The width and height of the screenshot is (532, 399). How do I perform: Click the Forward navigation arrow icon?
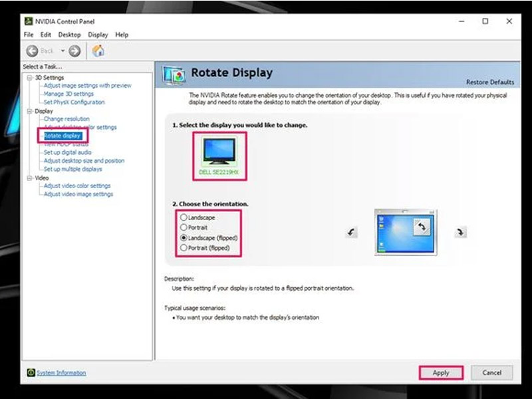click(x=74, y=51)
